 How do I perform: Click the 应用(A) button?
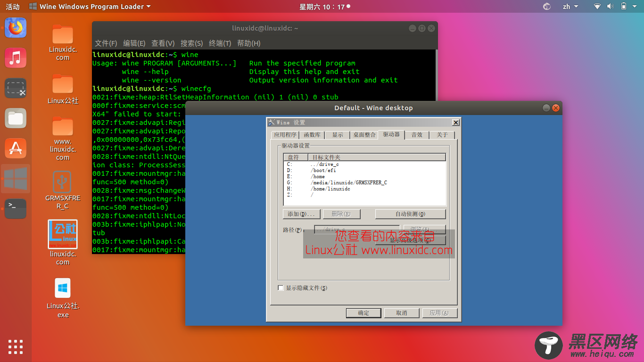tap(439, 313)
